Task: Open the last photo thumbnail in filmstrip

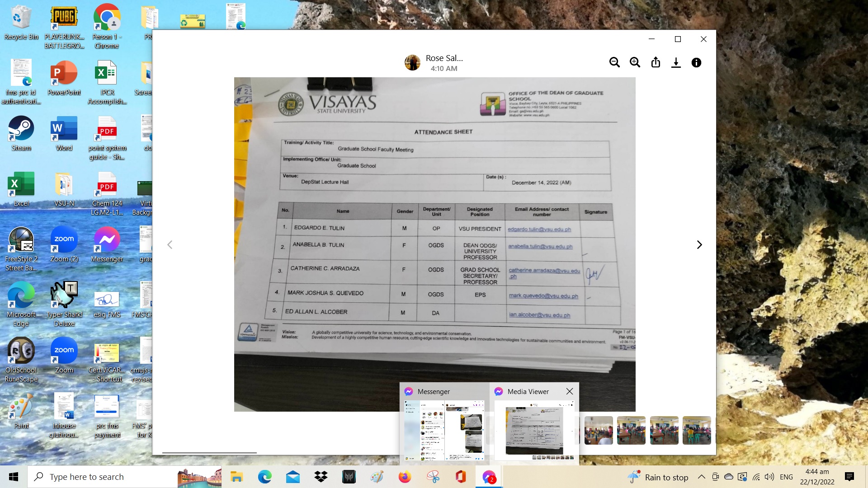Action: [x=696, y=430]
